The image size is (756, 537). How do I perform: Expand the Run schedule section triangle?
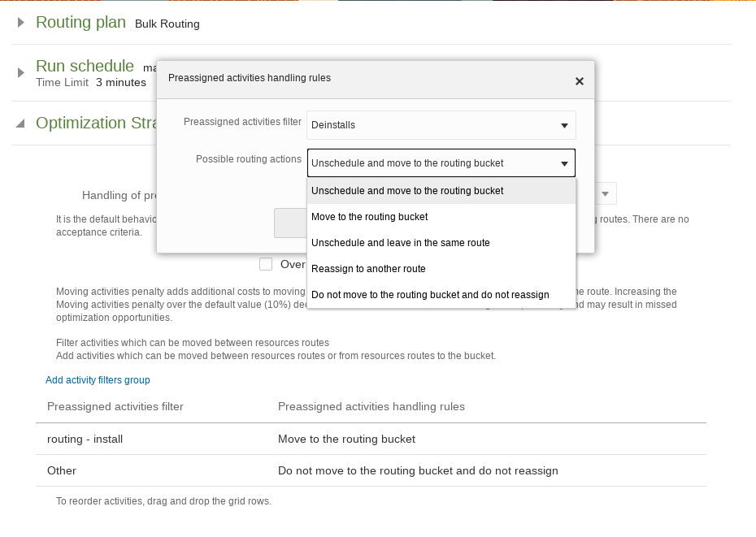pyautogui.click(x=20, y=73)
